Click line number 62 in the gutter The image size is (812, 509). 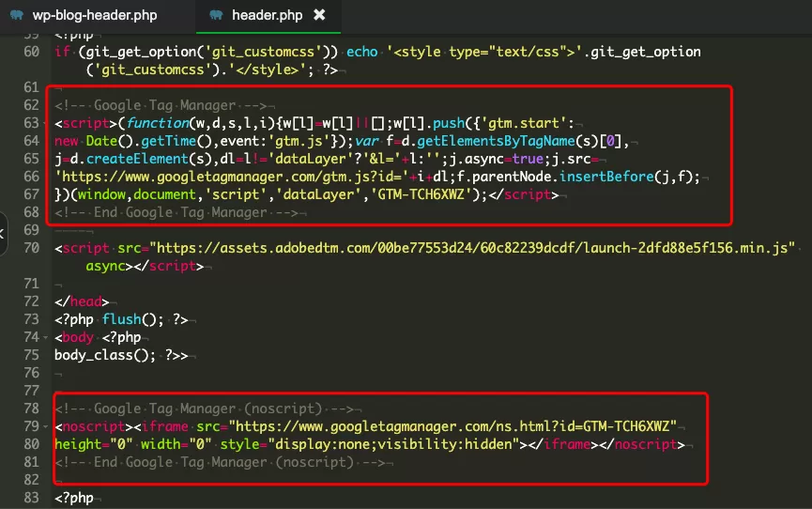(31, 105)
